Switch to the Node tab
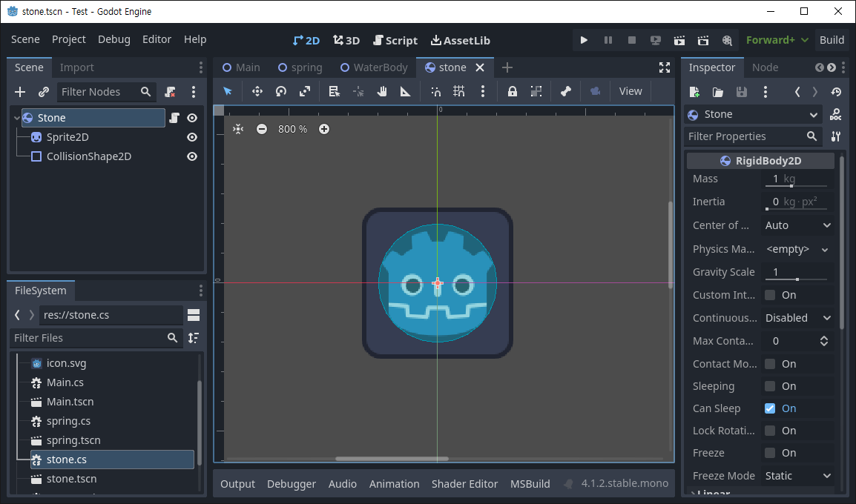 point(765,67)
